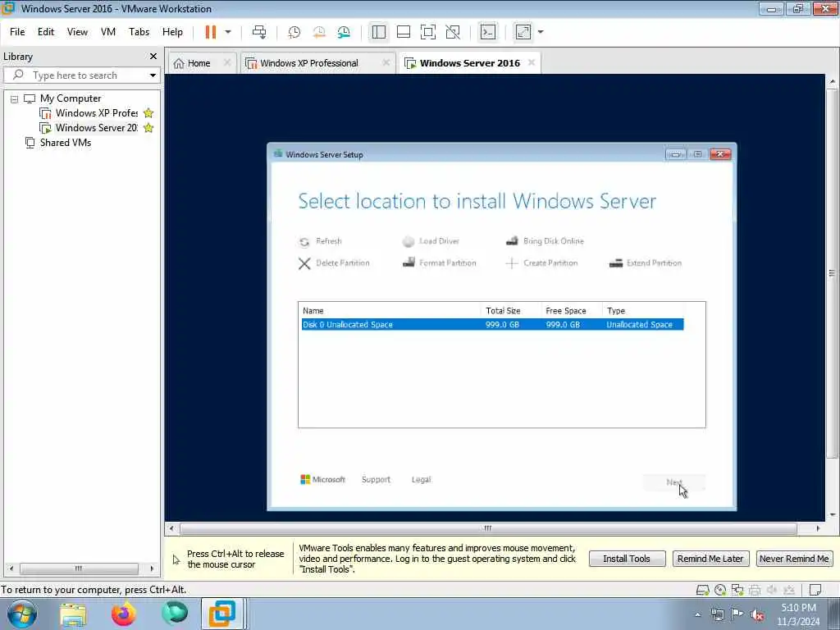Screen dimensions: 840x630
Task: Click the library search input field
Action: tap(80, 75)
